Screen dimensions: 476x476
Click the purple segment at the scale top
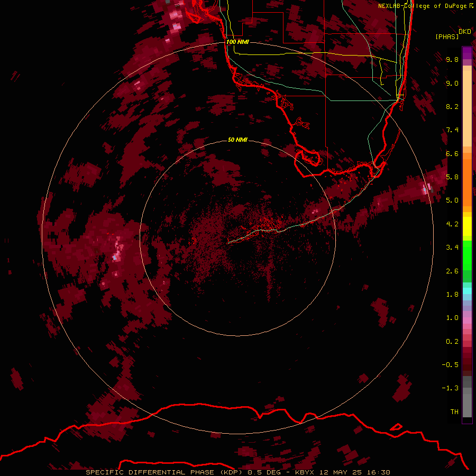[x=467, y=53]
